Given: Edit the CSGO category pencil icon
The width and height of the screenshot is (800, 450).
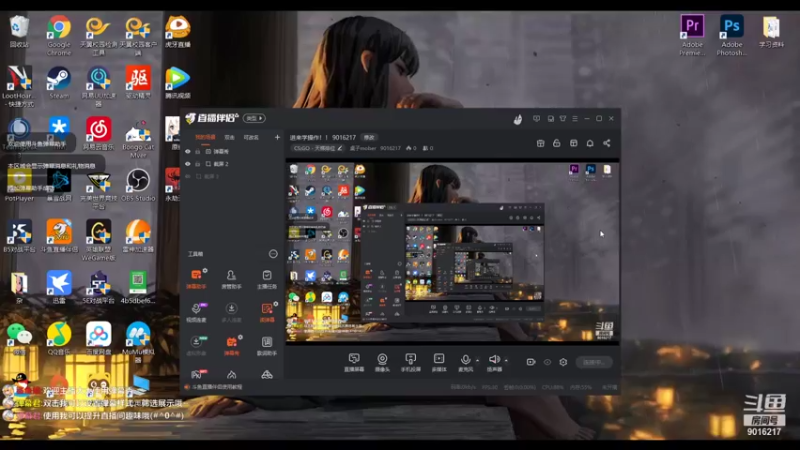Looking at the screenshot, I should [x=340, y=148].
